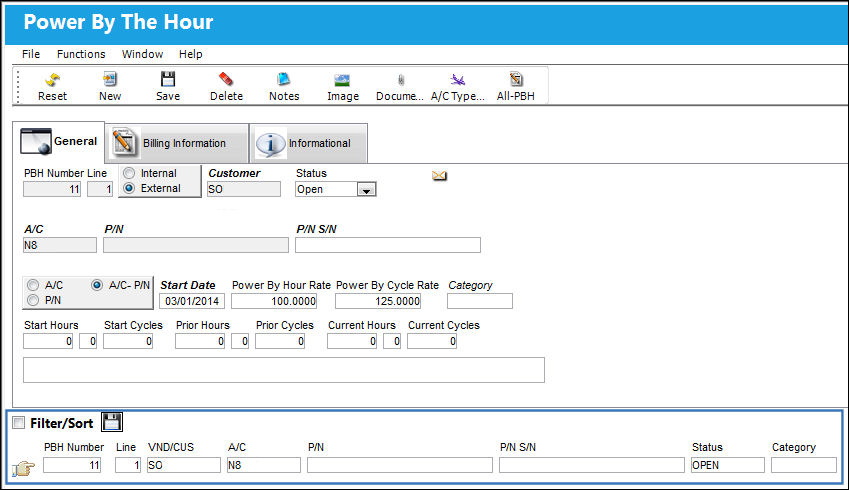Open the A/C Type airplane icon
Viewport: 849px width, 490px height.
[458, 80]
